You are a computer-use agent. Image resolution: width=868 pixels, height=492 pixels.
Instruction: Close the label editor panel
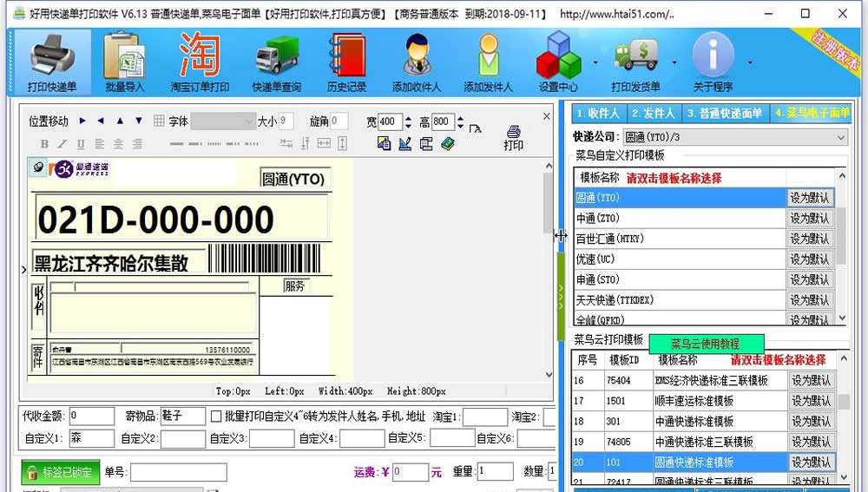pos(546,116)
